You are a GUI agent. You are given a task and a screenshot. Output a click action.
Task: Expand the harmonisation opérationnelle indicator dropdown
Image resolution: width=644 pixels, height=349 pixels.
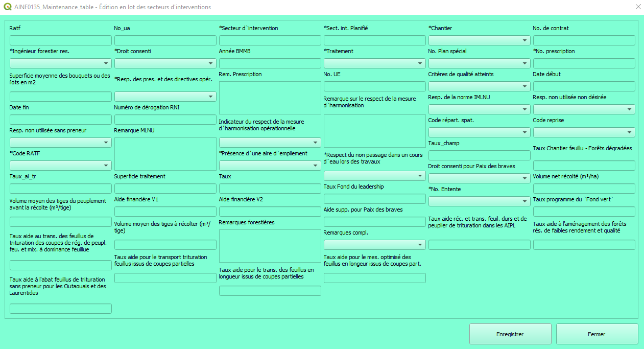pos(270,143)
